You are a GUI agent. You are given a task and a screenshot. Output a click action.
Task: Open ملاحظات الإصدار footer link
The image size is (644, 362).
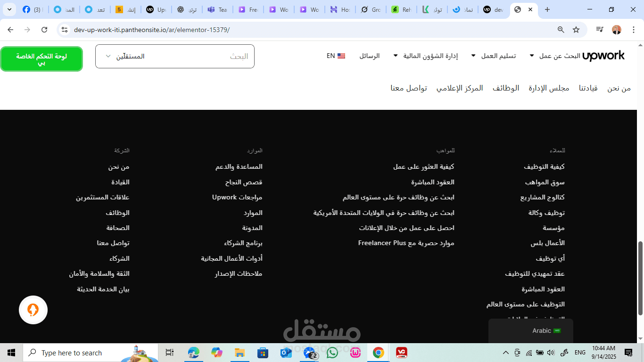[x=239, y=274]
